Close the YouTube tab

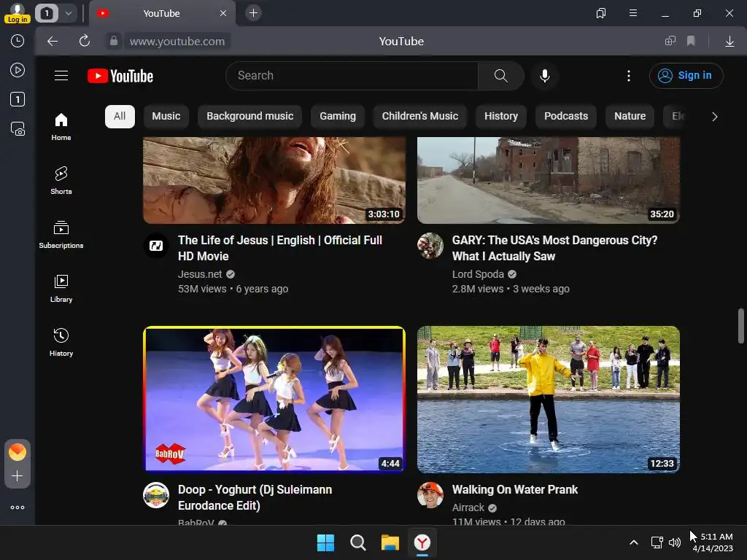pos(223,13)
